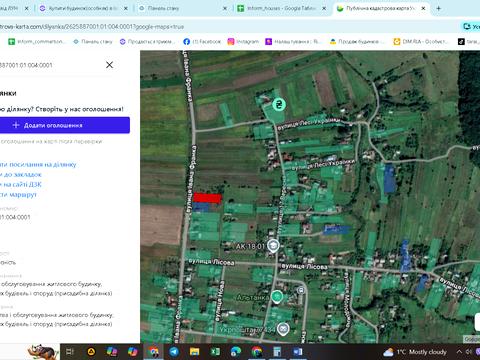The image size is (480, 360).
Task: Open Microsoft Edge from the taskbar
Action: tap(236, 352)
